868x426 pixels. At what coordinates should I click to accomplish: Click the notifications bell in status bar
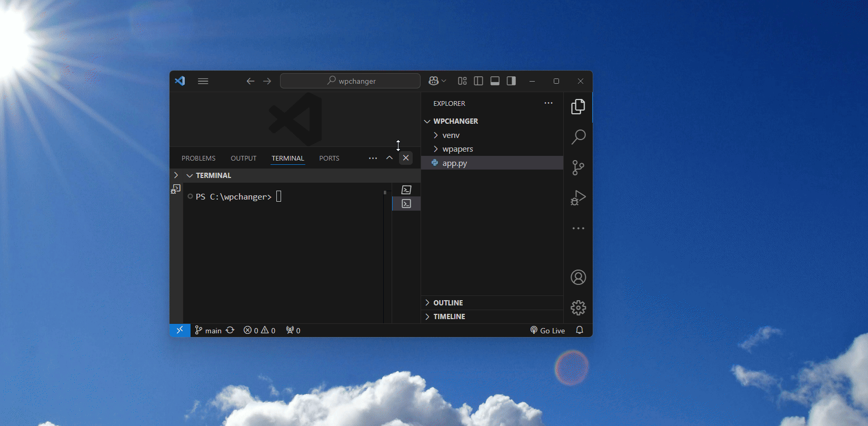[x=580, y=330]
